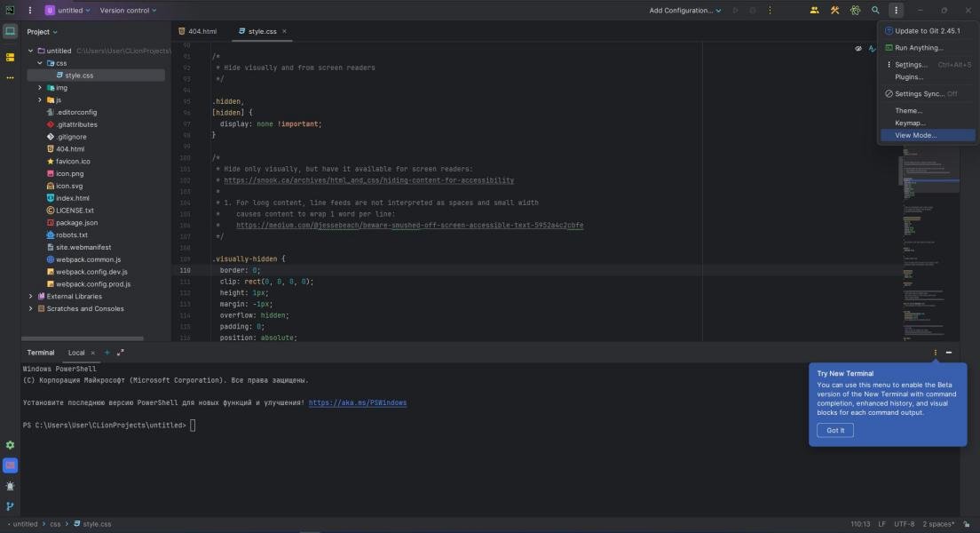
Task: Open Git tool window from sidebar
Action: pyautogui.click(x=10, y=506)
